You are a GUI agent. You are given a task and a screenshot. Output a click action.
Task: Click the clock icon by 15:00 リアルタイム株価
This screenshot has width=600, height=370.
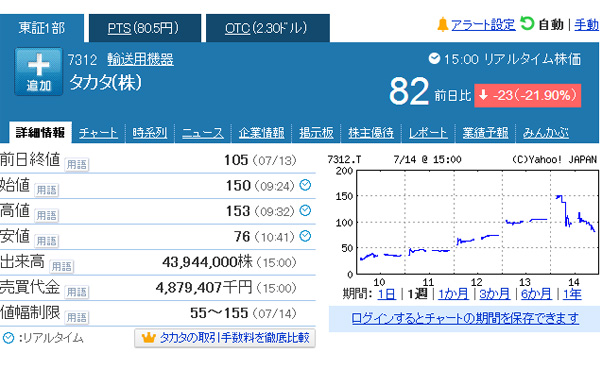click(x=434, y=59)
